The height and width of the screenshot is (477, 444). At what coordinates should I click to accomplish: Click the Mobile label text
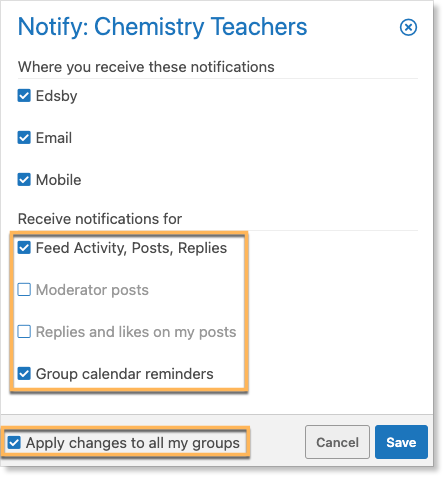58,180
